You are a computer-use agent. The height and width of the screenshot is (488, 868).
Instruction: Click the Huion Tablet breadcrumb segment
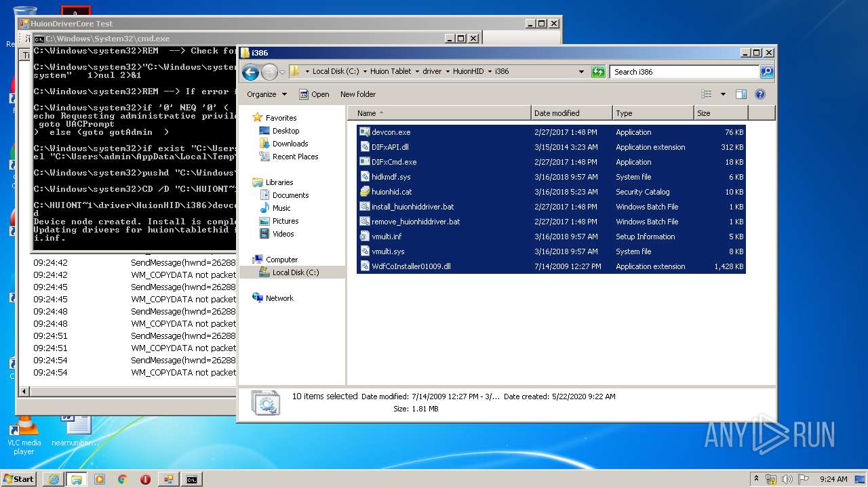[x=391, y=71]
